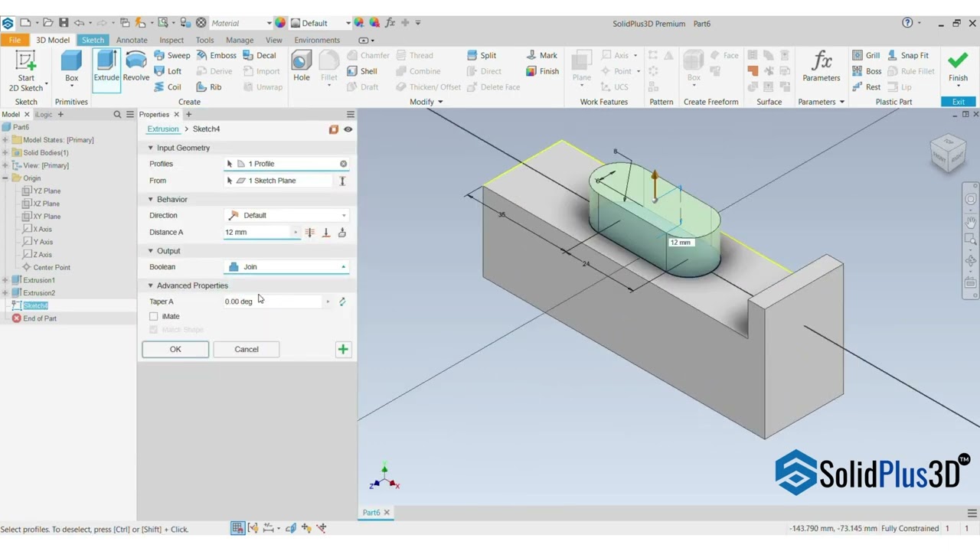
Task: Click OK to confirm extrusion
Action: pyautogui.click(x=175, y=350)
